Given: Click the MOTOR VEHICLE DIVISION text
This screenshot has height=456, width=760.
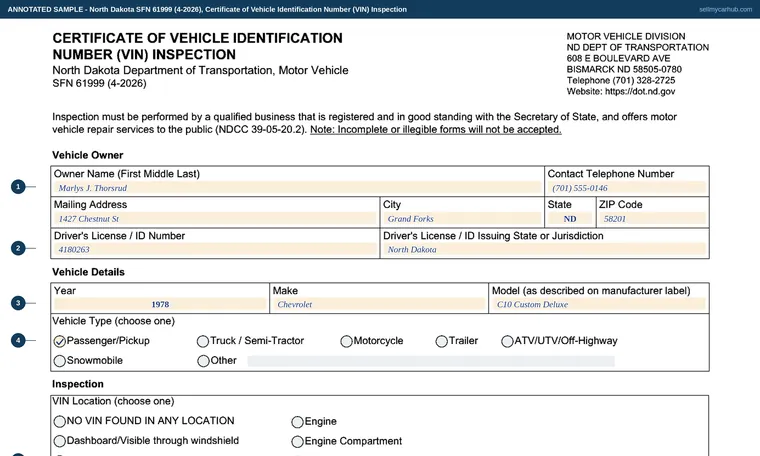Looking at the screenshot, I should [x=626, y=36].
